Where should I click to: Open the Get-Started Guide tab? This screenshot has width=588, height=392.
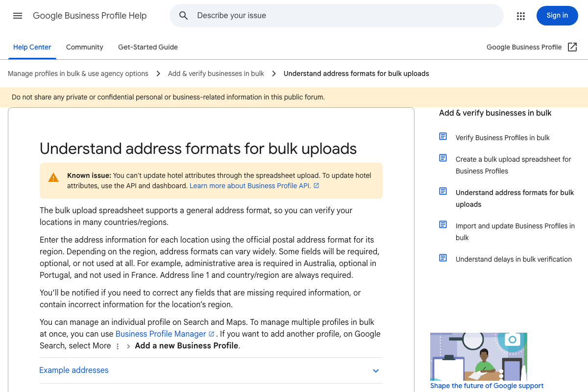(x=148, y=47)
